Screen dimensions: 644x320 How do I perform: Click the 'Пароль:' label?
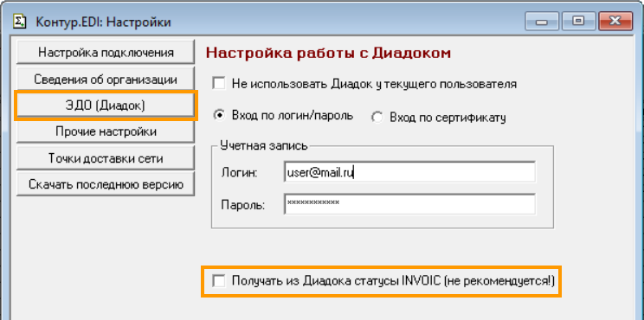243,205
